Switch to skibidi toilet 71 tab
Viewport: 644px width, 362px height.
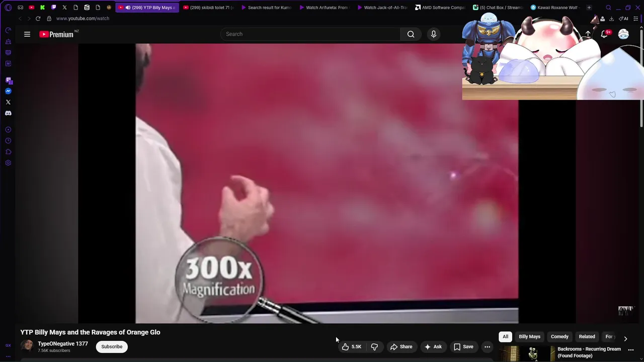click(x=208, y=8)
